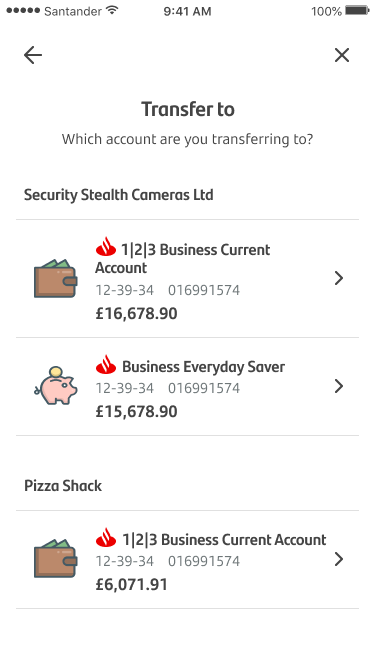Tap the battery indicator in status bar
This screenshot has width=375, height=667.
tap(357, 10)
